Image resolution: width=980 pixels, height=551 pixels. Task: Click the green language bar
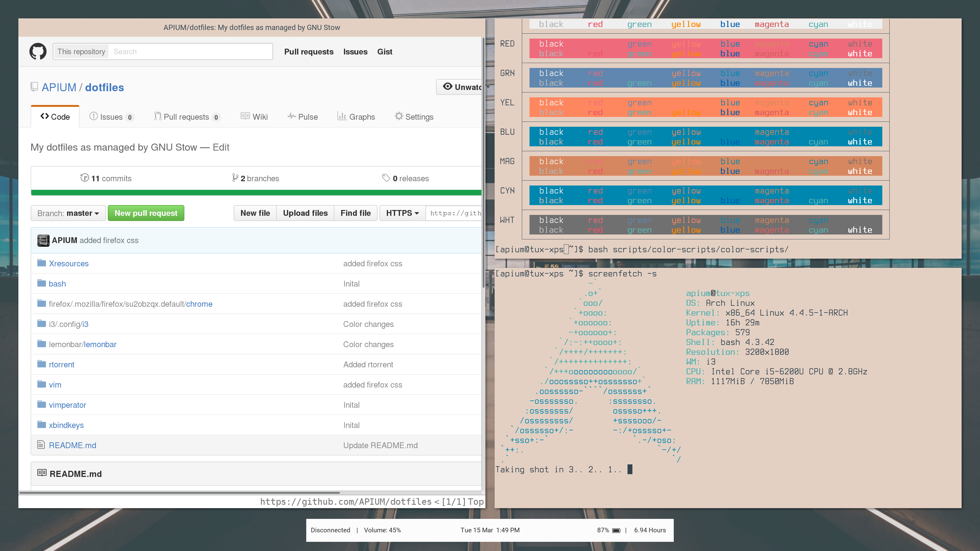(256, 193)
